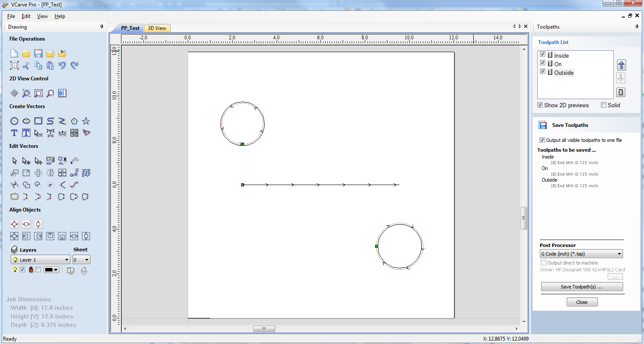Toggle Output all visible toolpaths to one file
This screenshot has height=344, width=644.
(542, 140)
